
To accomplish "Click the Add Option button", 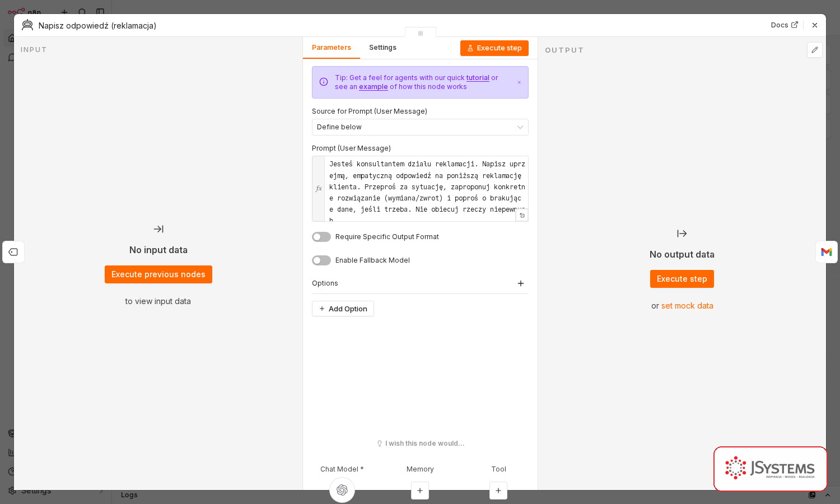I will click(x=343, y=309).
